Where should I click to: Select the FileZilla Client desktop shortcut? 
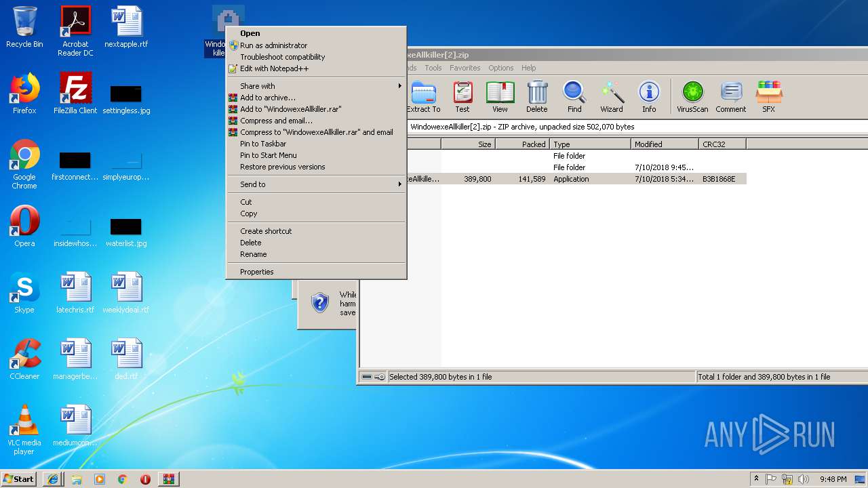75,94
